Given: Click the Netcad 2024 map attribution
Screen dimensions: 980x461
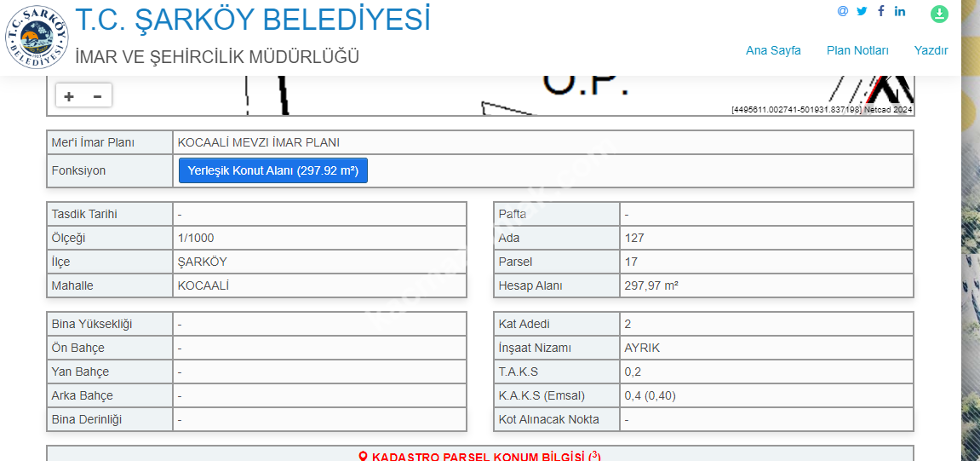Looking at the screenshot, I should pos(889,109).
